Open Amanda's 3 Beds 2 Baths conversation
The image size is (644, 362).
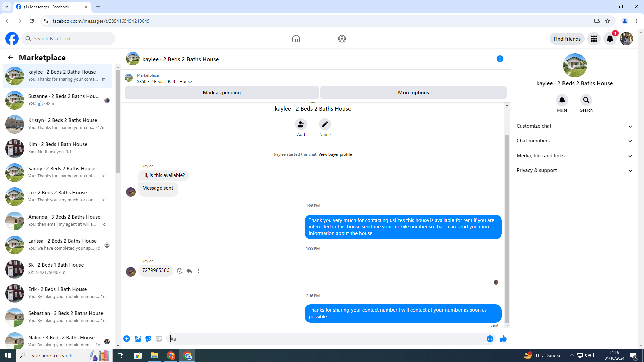[58, 221]
